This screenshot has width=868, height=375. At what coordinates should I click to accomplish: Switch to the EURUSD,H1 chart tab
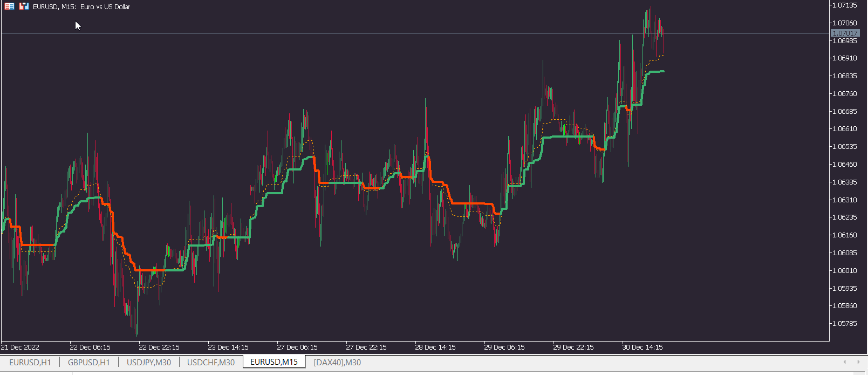click(30, 362)
